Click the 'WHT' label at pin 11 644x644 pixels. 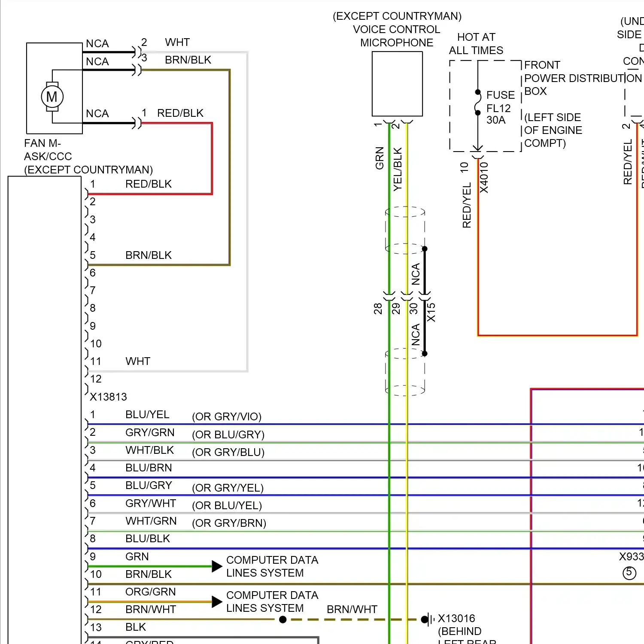[x=138, y=361]
